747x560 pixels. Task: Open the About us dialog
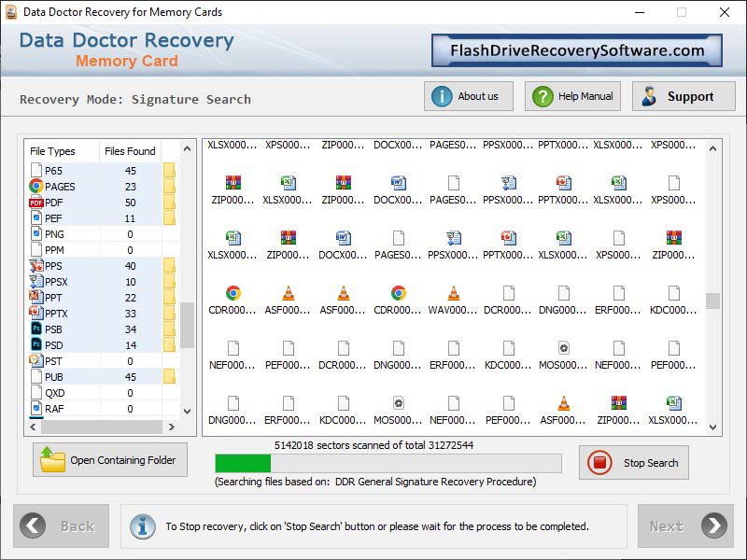point(468,95)
